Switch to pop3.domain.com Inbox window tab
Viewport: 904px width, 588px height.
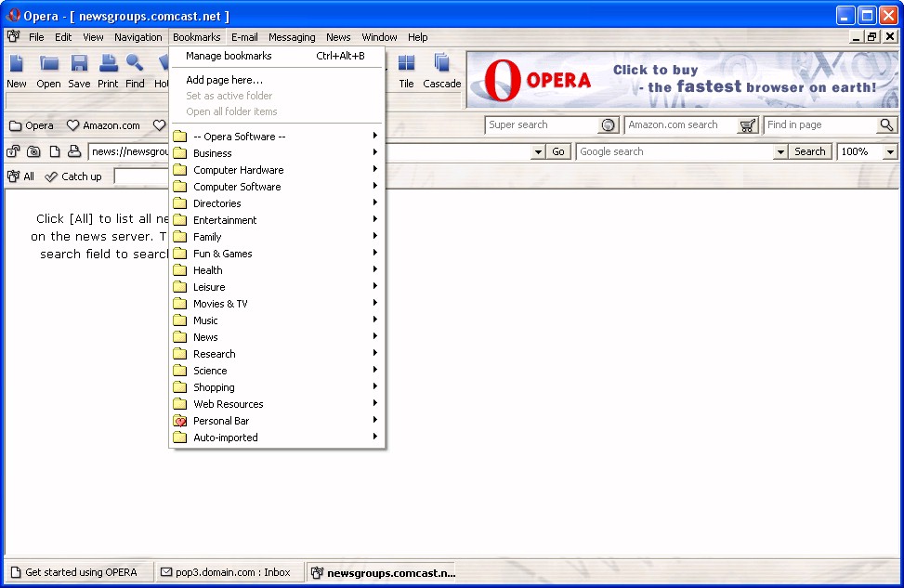click(x=226, y=572)
